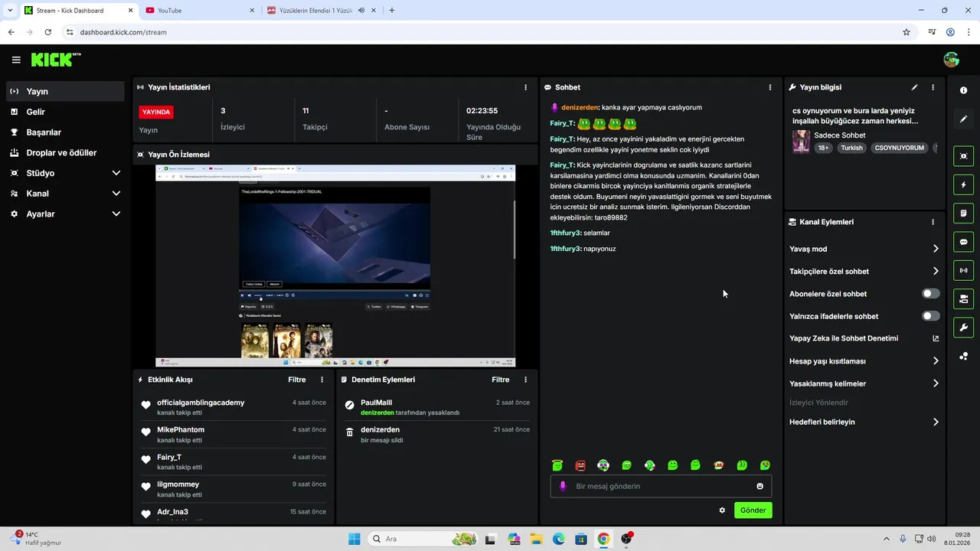The height and width of the screenshot is (551, 980).
Task: Bookmark the page with the star icon
Action: pos(906,32)
